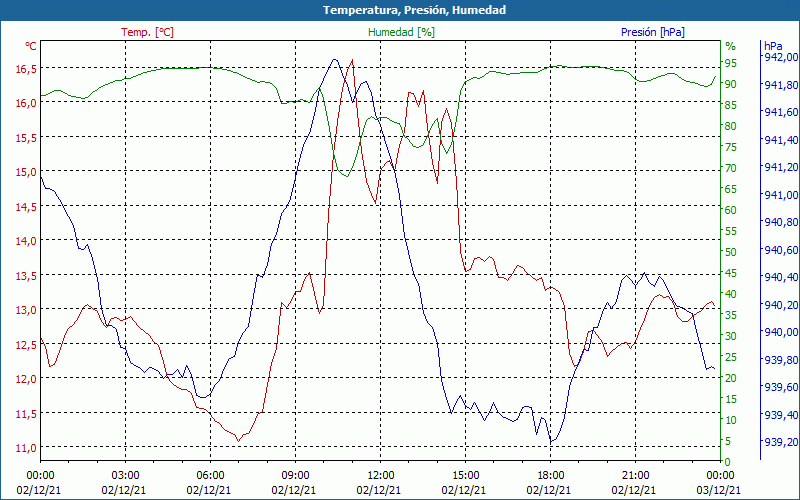Click the green "%" unit label
This screenshot has width=800, height=500.
tap(731, 46)
